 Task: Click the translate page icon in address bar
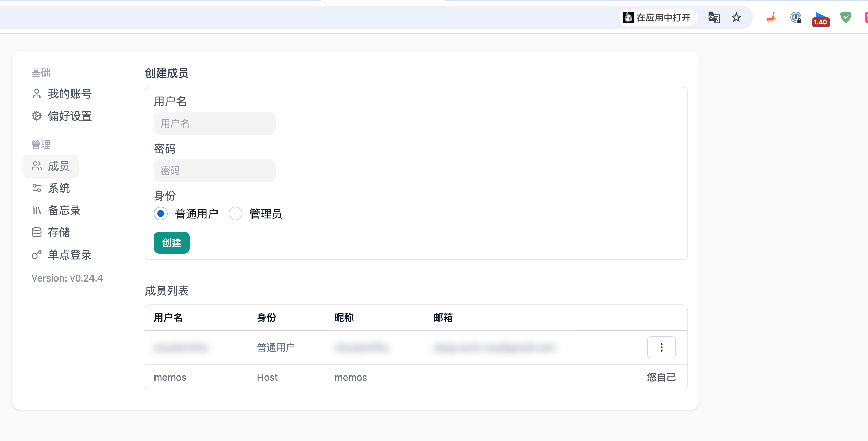click(714, 17)
